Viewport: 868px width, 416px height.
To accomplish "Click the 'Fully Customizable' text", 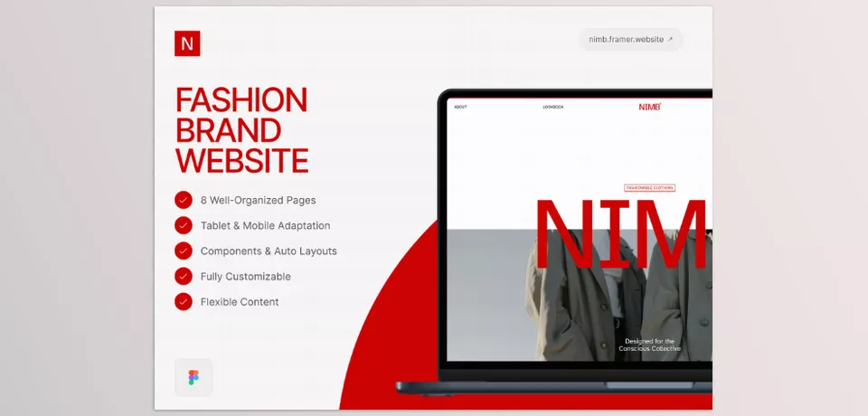I will coord(245,277).
